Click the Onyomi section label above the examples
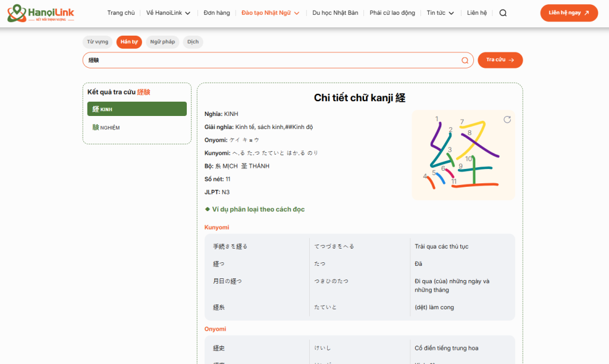 [x=215, y=329]
